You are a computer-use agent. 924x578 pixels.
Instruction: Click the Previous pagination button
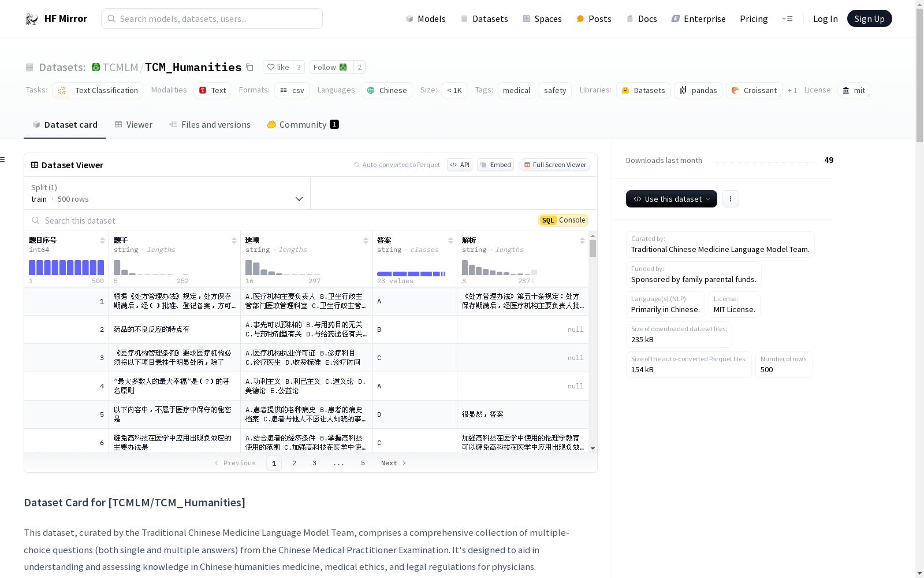[x=235, y=463]
